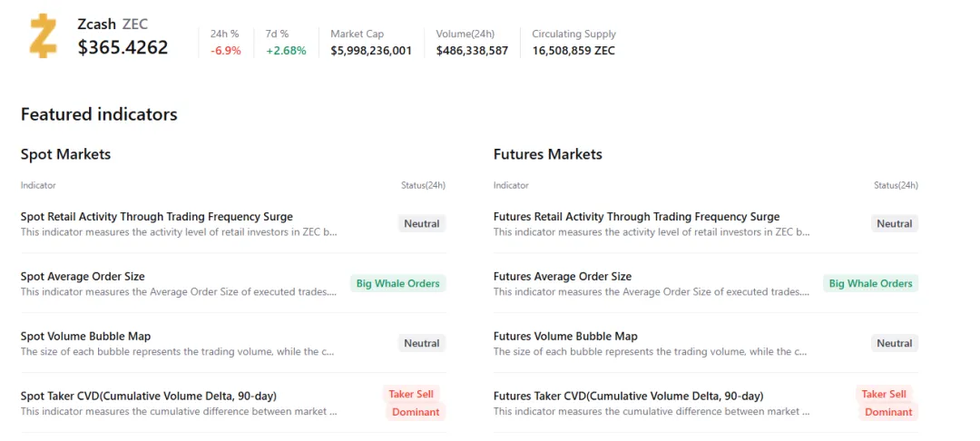This screenshot has width=980, height=441.
Task: View the Futures Average Order Size indicator
Action: (562, 277)
